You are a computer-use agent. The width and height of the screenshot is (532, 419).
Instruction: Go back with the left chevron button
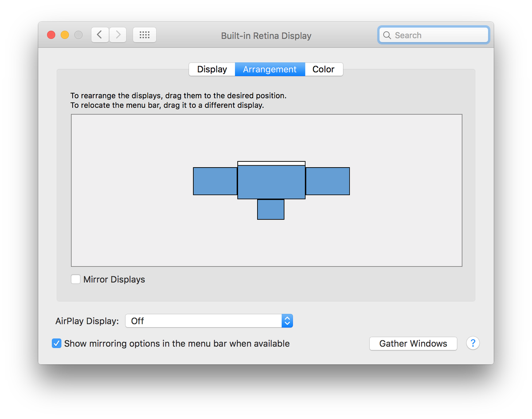100,35
